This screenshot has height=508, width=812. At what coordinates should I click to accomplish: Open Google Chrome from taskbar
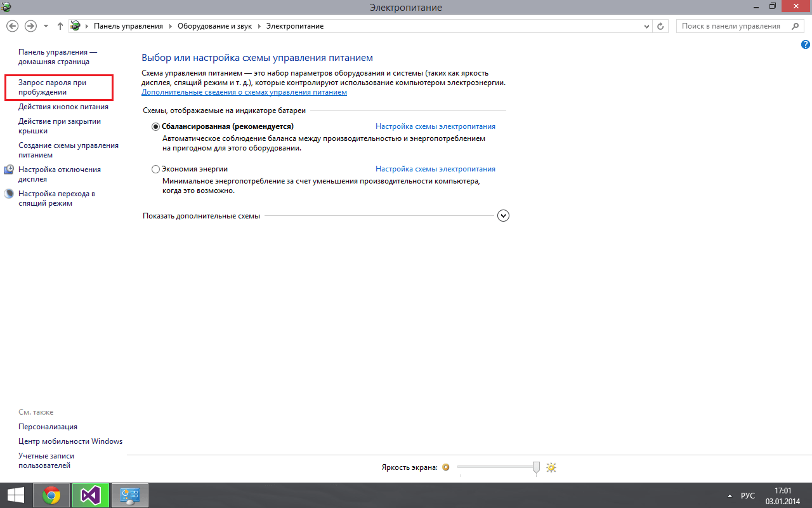click(x=51, y=495)
